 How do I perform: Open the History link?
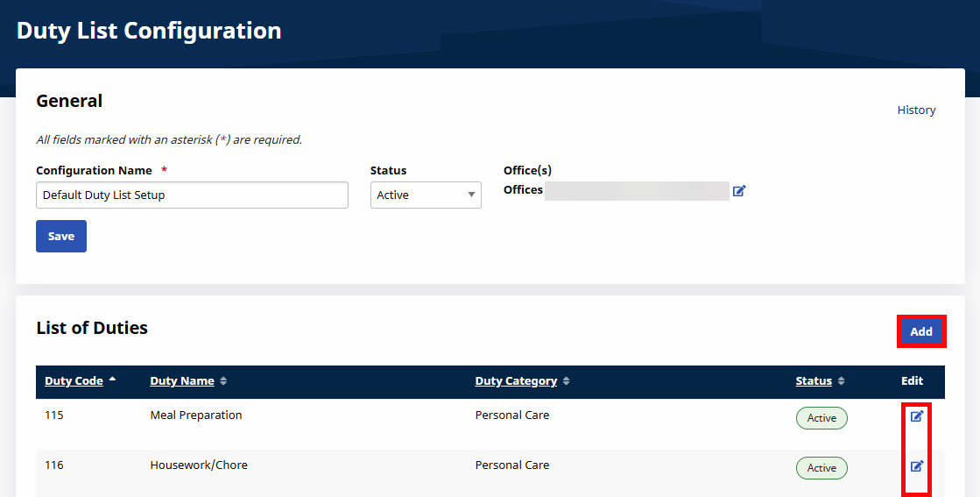pos(916,110)
